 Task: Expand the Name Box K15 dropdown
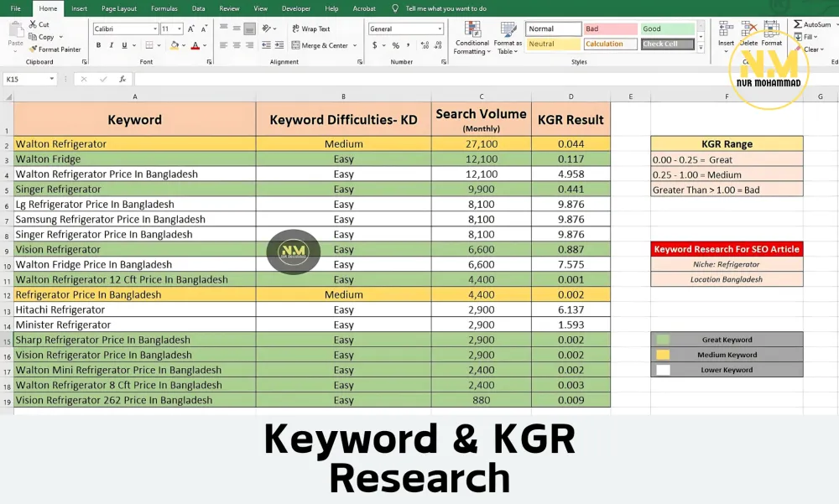(x=51, y=79)
